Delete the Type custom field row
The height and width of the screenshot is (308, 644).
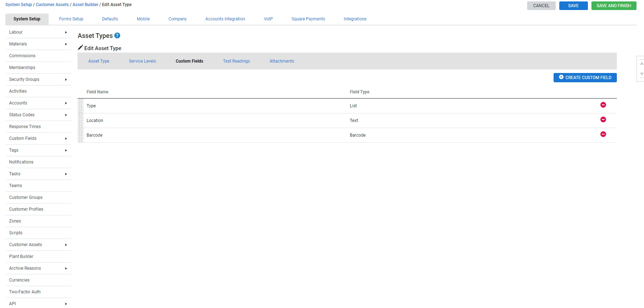tap(603, 105)
